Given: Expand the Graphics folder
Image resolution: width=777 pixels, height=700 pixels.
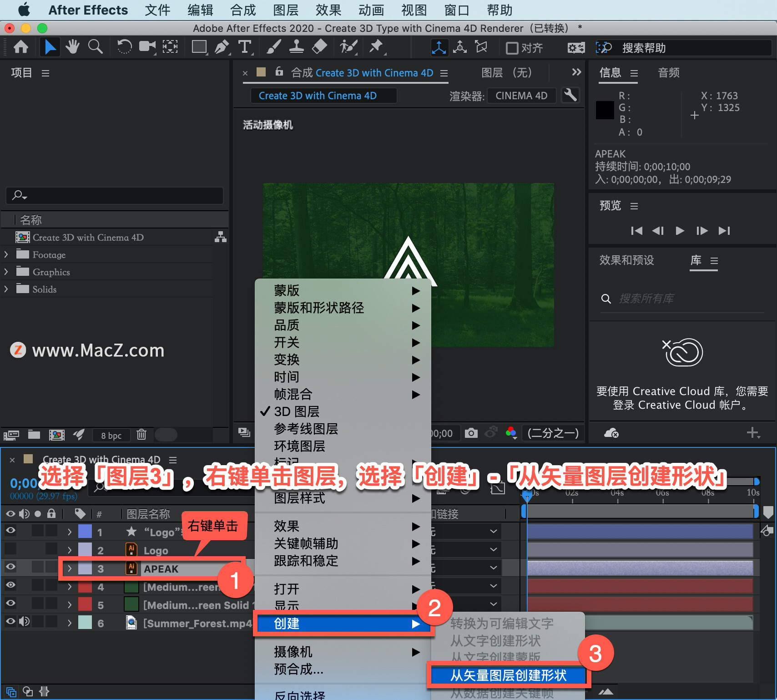Looking at the screenshot, I should (6, 272).
